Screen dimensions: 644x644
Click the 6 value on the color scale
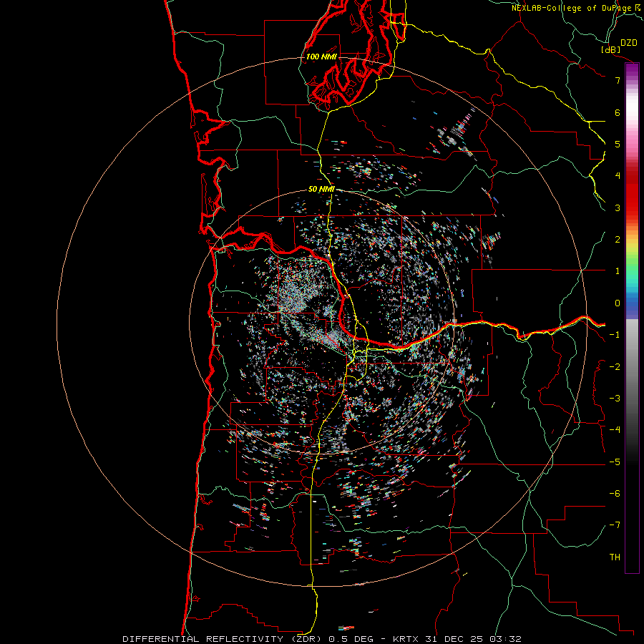click(x=618, y=112)
